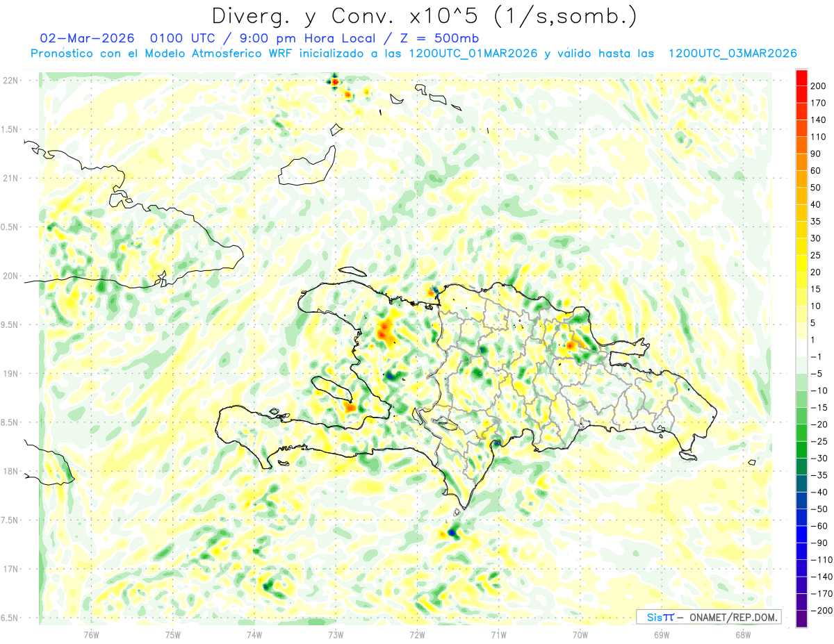
Task: Click the '68W' longitude label
Action: coord(743,634)
